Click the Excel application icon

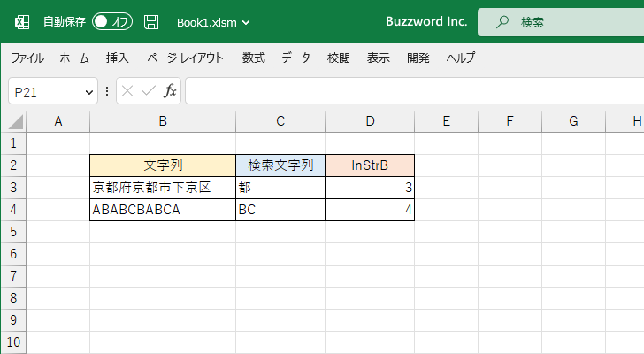(x=22, y=22)
